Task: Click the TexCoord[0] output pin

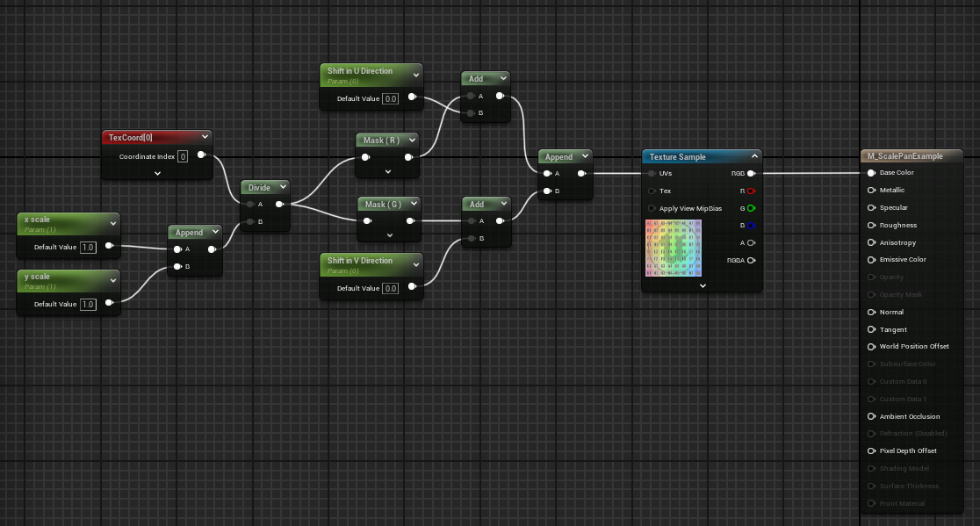Action: click(201, 155)
